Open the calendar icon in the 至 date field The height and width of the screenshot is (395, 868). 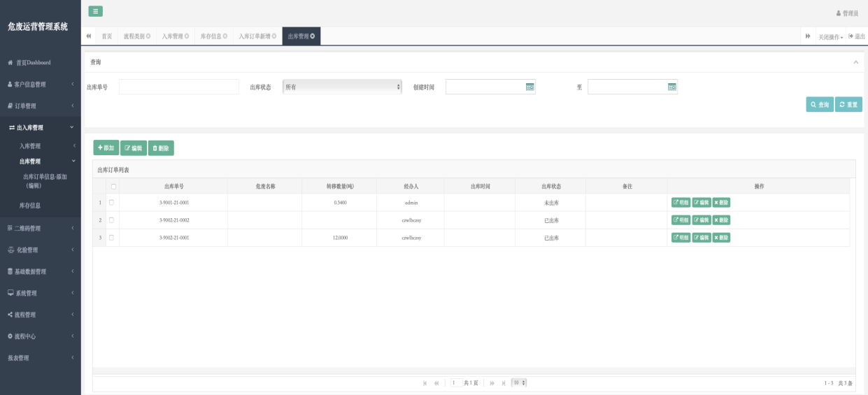671,87
